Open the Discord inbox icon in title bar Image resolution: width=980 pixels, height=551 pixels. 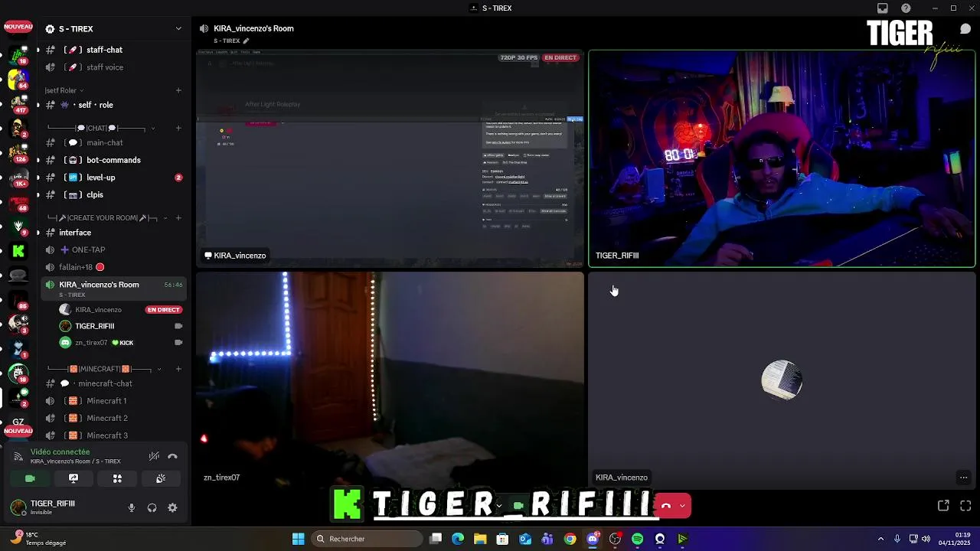coord(883,8)
